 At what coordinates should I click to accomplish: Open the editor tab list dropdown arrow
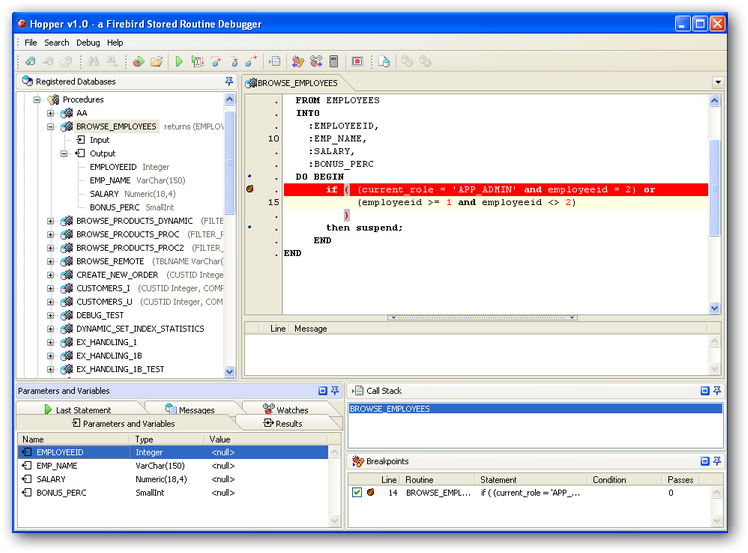click(718, 82)
